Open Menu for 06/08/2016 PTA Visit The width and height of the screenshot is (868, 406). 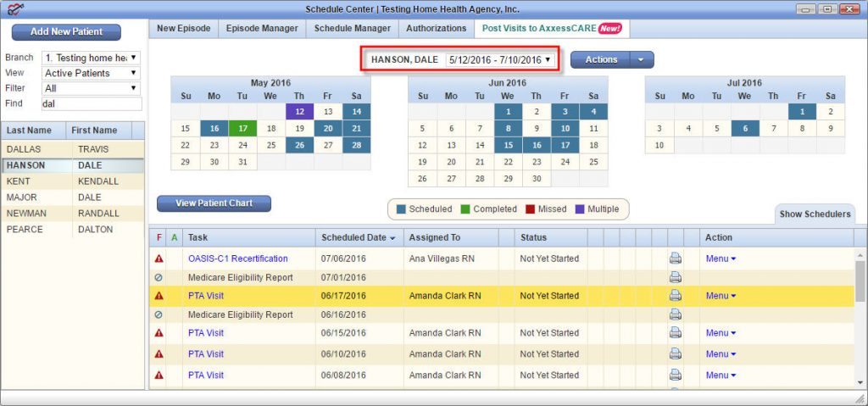[721, 375]
